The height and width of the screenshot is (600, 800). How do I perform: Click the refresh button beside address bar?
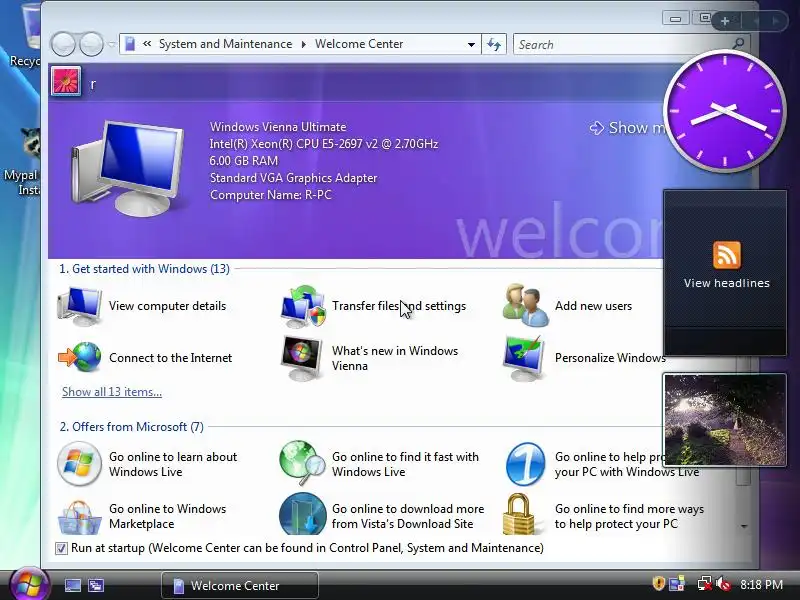(x=494, y=44)
